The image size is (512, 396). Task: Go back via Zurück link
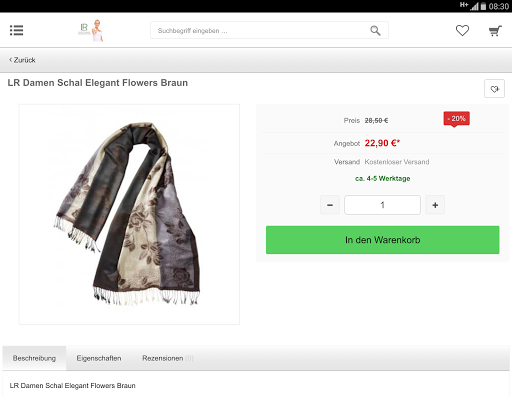pyautogui.click(x=22, y=60)
